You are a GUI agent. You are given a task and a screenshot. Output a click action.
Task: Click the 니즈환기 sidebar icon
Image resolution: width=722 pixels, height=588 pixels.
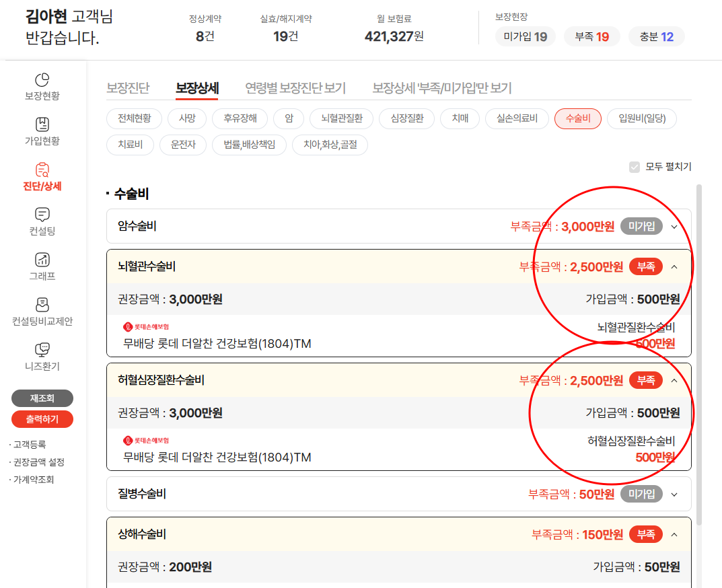(42, 351)
